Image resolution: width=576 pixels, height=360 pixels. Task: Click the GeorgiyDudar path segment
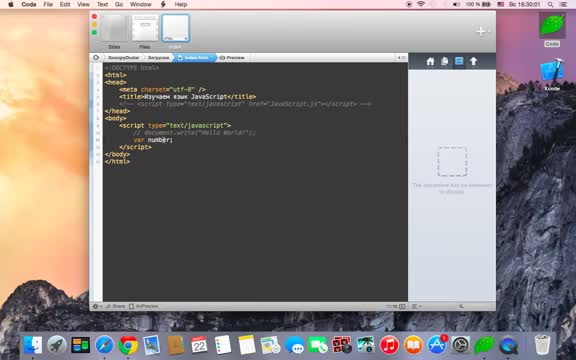tap(124, 58)
